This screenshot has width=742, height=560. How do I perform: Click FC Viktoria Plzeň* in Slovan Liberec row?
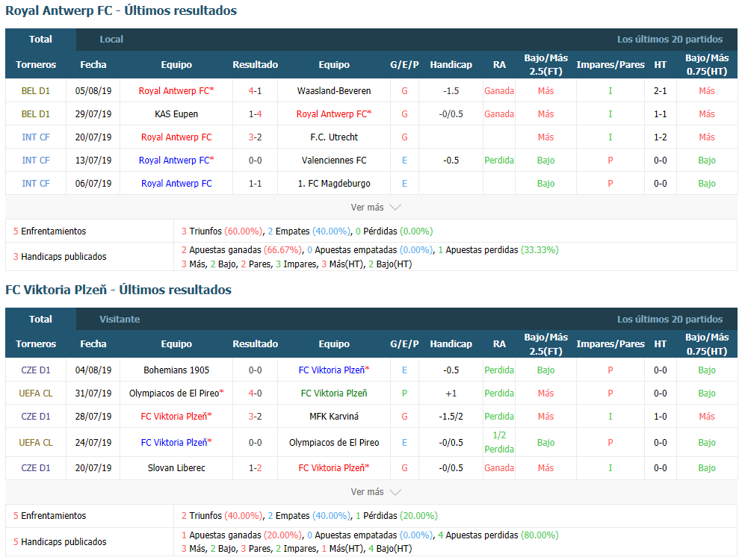click(334, 467)
